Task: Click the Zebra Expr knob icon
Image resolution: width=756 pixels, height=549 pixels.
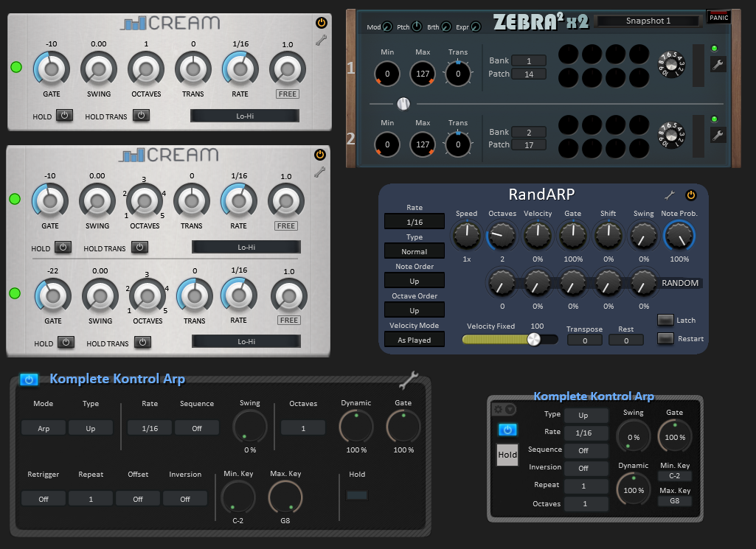Action: click(x=476, y=27)
